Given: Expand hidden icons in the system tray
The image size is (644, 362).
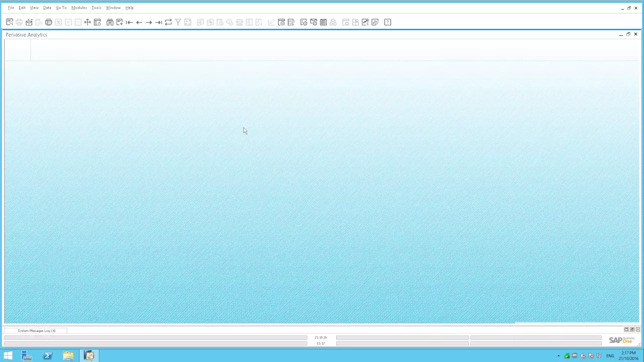Looking at the screenshot, I should tap(558, 356).
